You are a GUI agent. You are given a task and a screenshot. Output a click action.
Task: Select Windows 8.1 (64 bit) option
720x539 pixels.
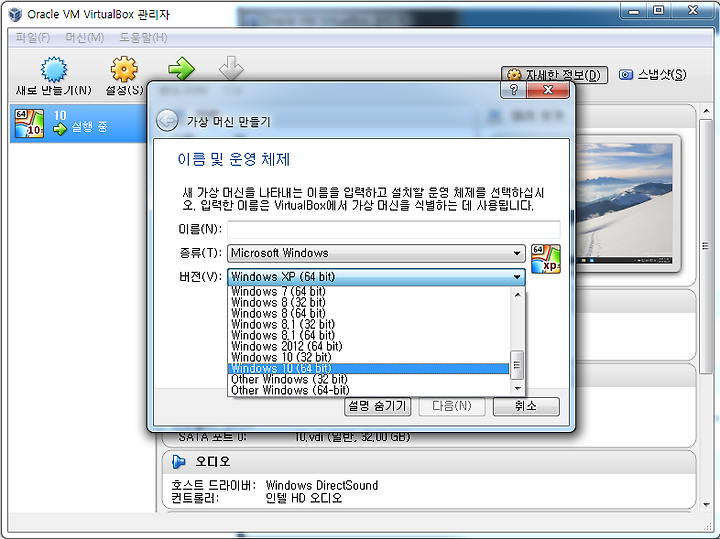point(368,336)
